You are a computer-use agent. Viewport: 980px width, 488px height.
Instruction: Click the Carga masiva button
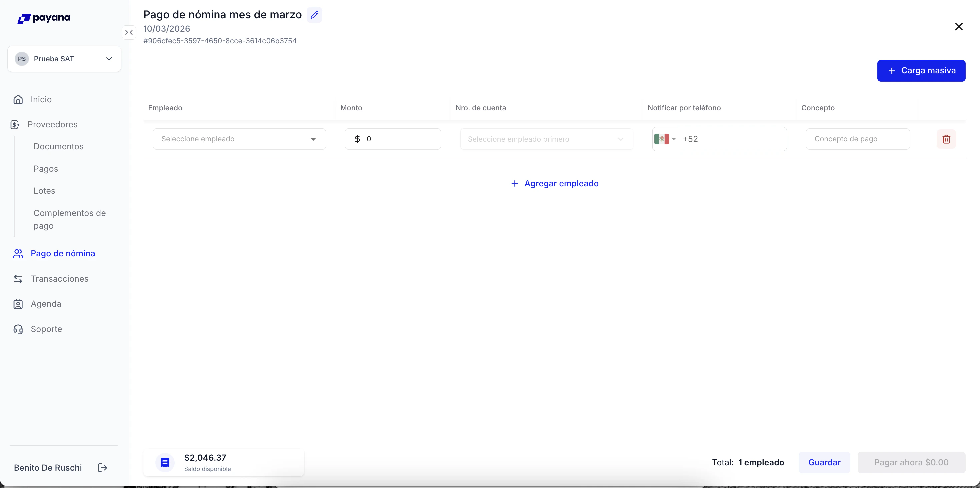pyautogui.click(x=921, y=71)
